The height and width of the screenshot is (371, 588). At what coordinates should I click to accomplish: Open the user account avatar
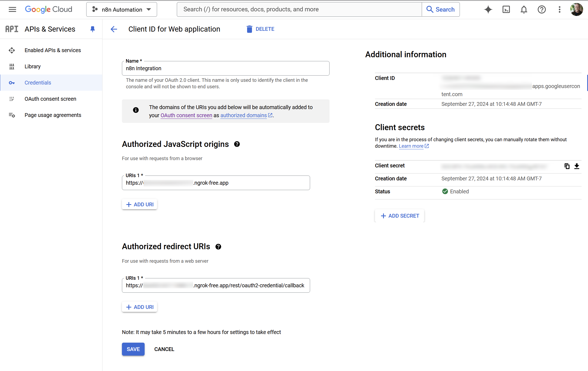click(x=577, y=9)
